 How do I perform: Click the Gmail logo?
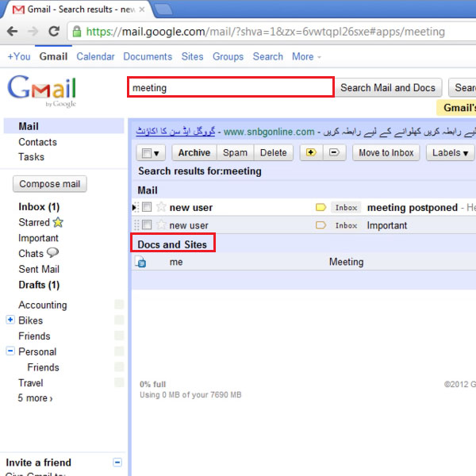(x=42, y=90)
